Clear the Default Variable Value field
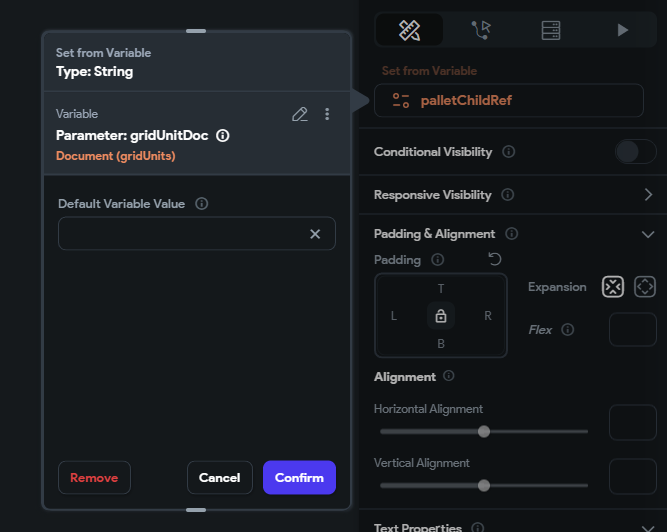Image resolution: width=667 pixels, height=532 pixels. pos(315,234)
